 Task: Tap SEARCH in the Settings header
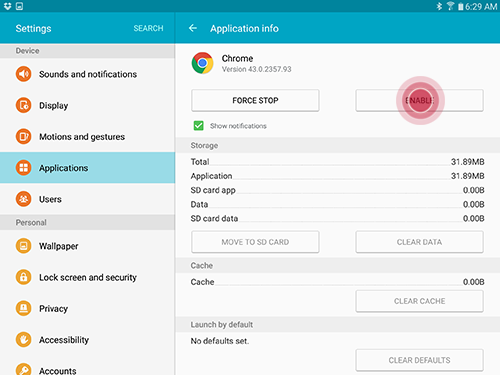pyautogui.click(x=148, y=28)
